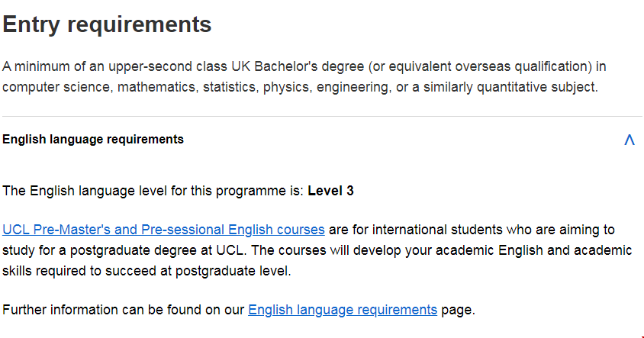The height and width of the screenshot is (338, 644).
Task: Click the word 'physics' in subject list
Action: 284,87
